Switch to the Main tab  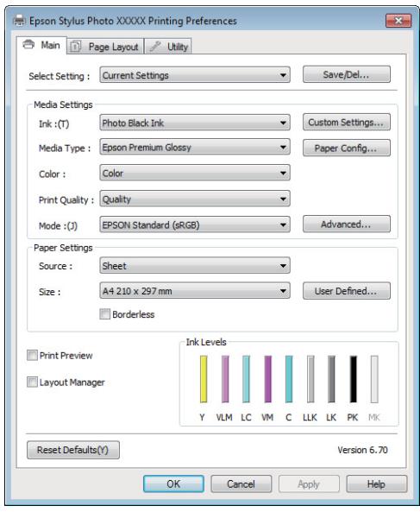[41, 45]
